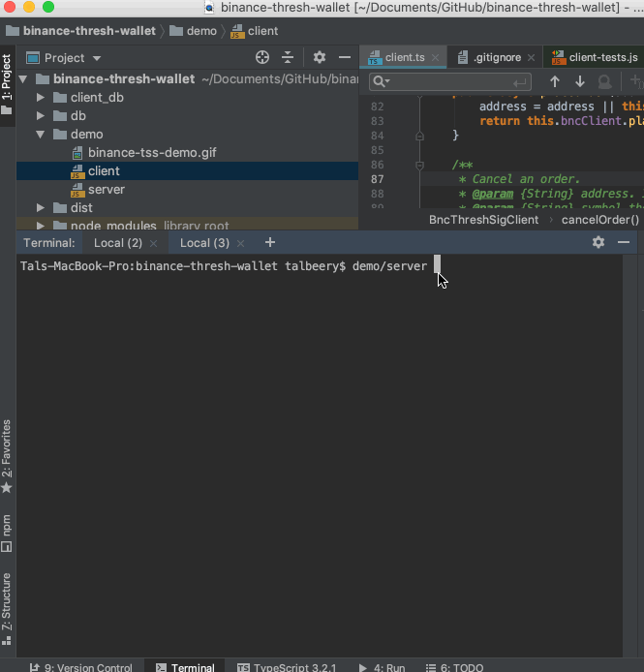Click the @param tag on line 88

(492, 194)
